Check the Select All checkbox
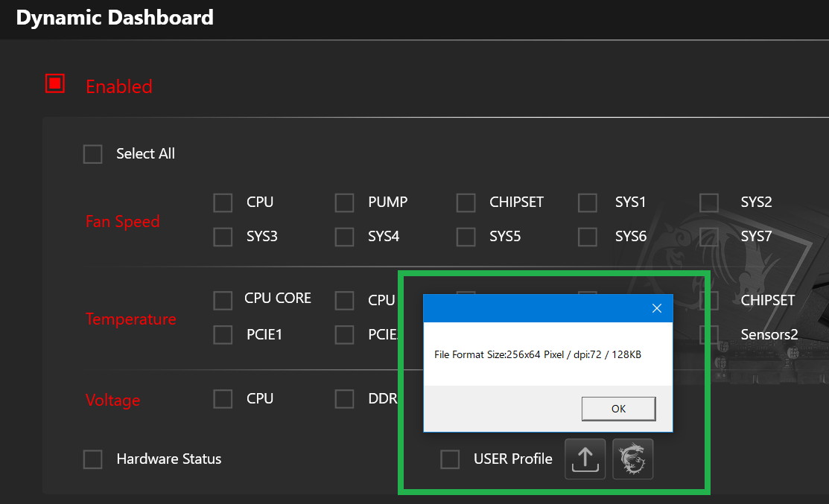 pyautogui.click(x=92, y=154)
